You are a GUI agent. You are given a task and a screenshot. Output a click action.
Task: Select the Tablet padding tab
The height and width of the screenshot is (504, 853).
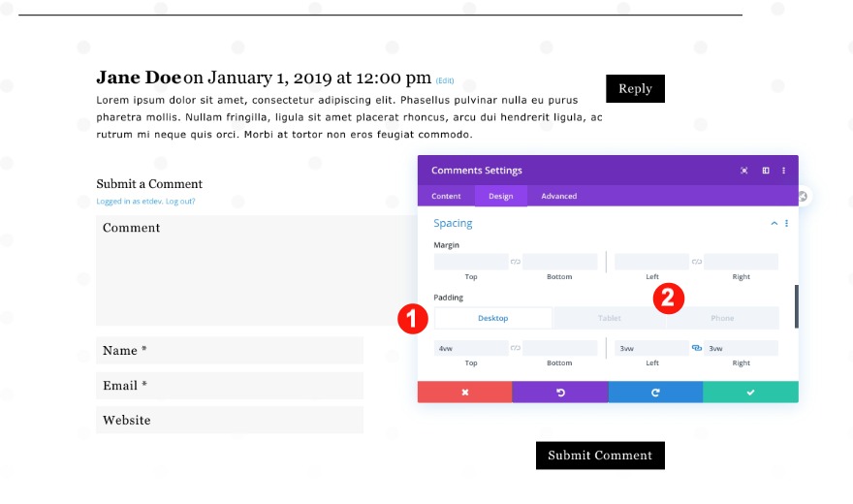[x=609, y=318]
